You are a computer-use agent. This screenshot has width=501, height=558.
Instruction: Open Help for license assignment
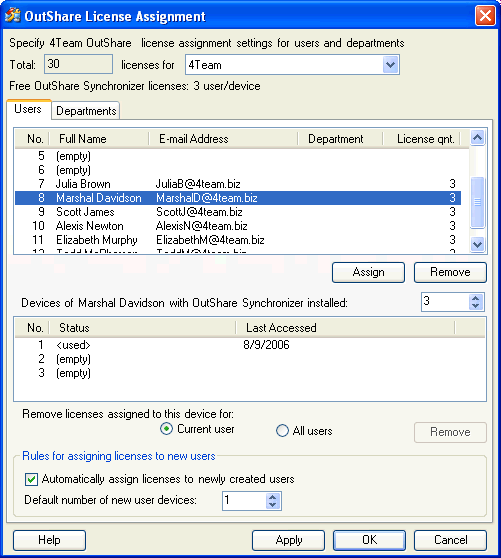coord(49,540)
